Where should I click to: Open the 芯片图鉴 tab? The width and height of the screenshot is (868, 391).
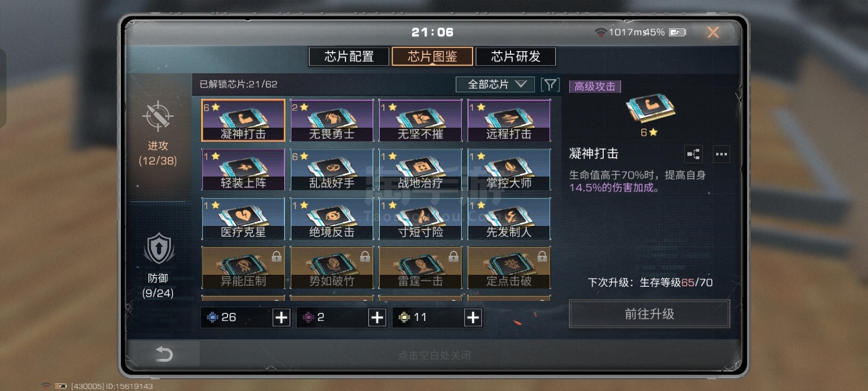tap(432, 56)
